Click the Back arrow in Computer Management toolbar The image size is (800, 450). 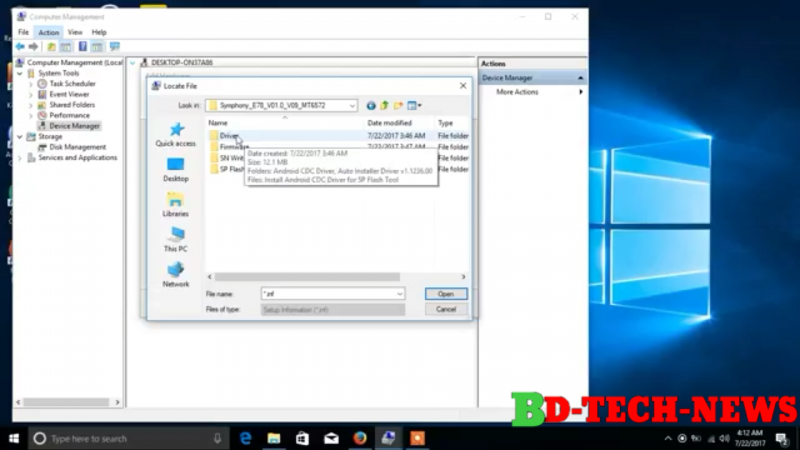pyautogui.click(x=20, y=47)
